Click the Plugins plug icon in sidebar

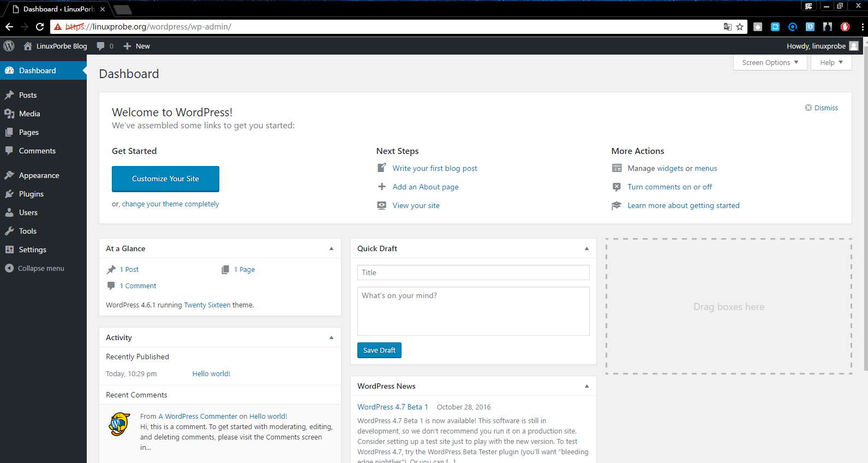point(9,194)
